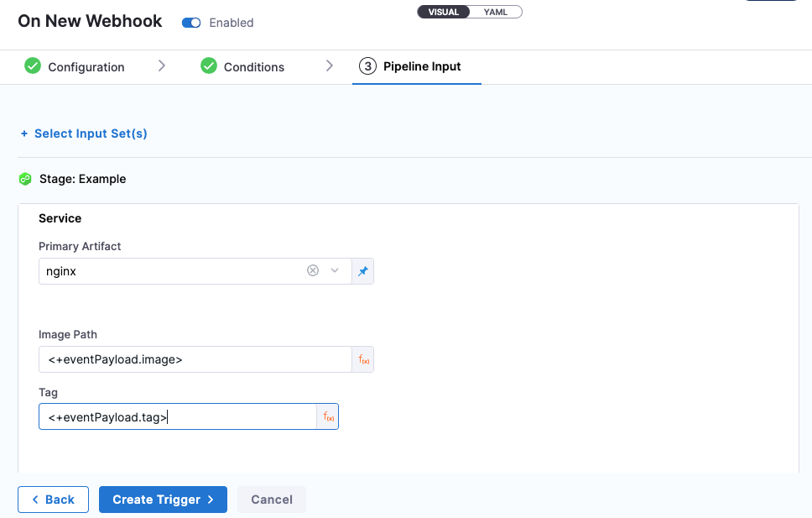Click the chevron after the Configuration step

(x=162, y=65)
